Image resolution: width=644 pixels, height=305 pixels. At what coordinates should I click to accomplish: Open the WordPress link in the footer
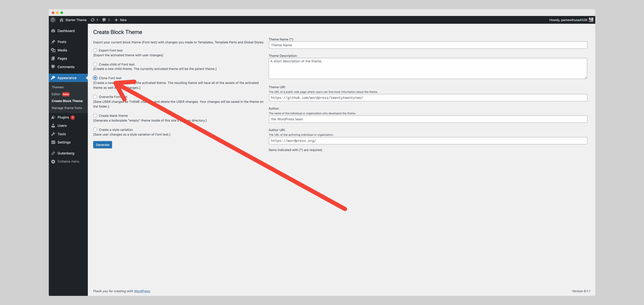point(142,291)
